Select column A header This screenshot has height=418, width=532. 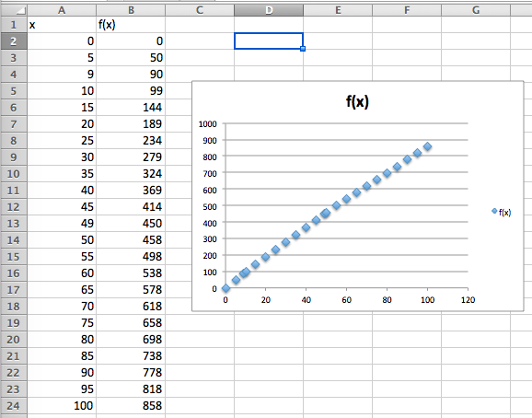[62, 10]
